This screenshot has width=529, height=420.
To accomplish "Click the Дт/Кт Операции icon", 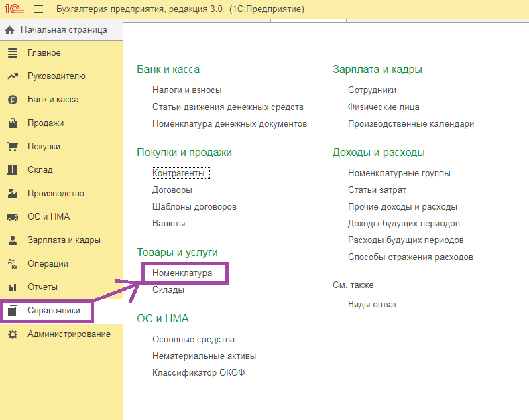I will (x=13, y=264).
